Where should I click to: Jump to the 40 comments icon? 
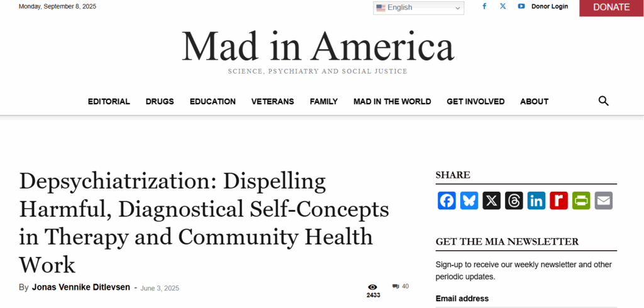(400, 287)
